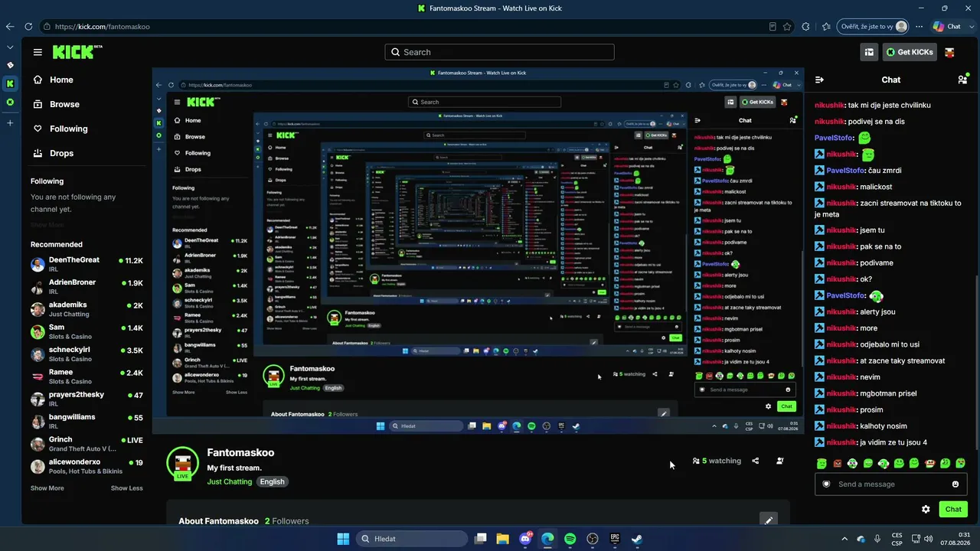
Task: Click the shield icon in the main message box
Action: 826,484
